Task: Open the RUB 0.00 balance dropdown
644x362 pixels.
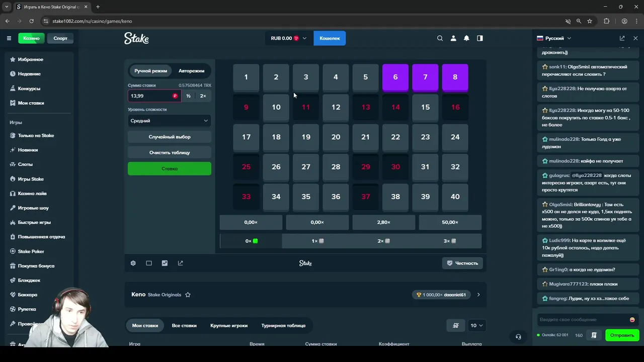Action: [288, 38]
